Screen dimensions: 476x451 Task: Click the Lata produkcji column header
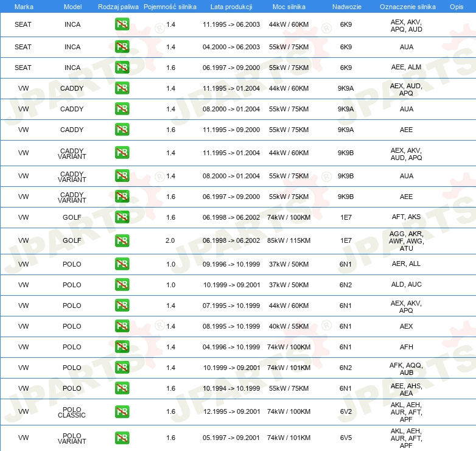click(x=231, y=7)
